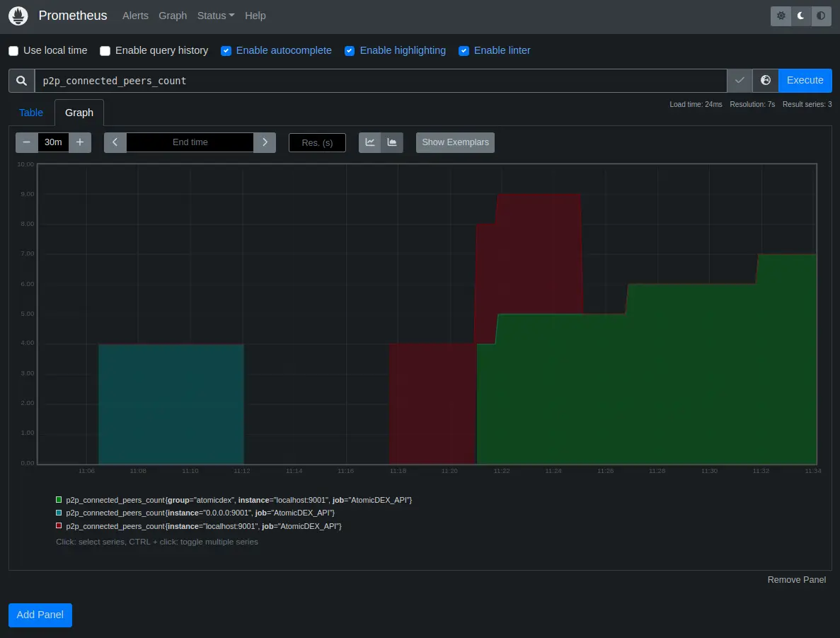Switch to the Table tab
The image size is (840, 638).
point(31,113)
